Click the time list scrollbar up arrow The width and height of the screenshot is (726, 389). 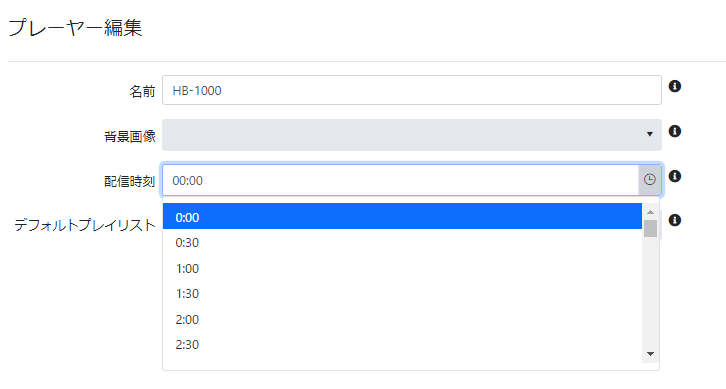651,212
